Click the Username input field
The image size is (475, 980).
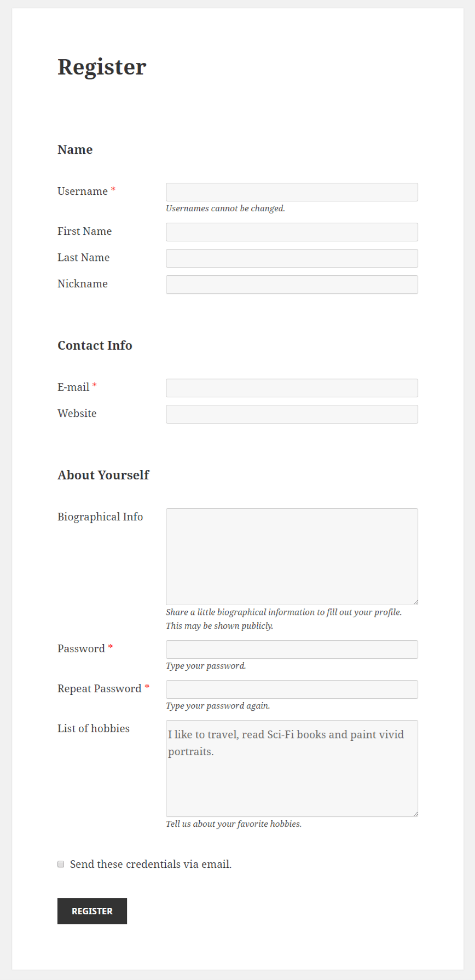292,192
